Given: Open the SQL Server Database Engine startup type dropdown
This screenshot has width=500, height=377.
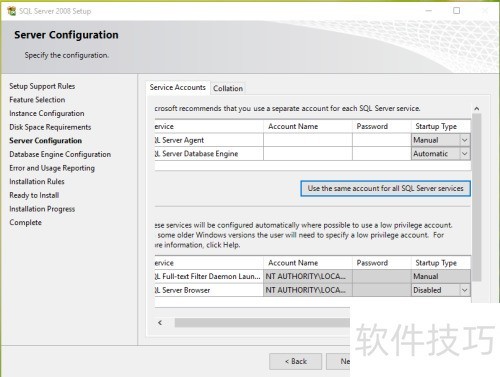Looking at the screenshot, I should (464, 154).
